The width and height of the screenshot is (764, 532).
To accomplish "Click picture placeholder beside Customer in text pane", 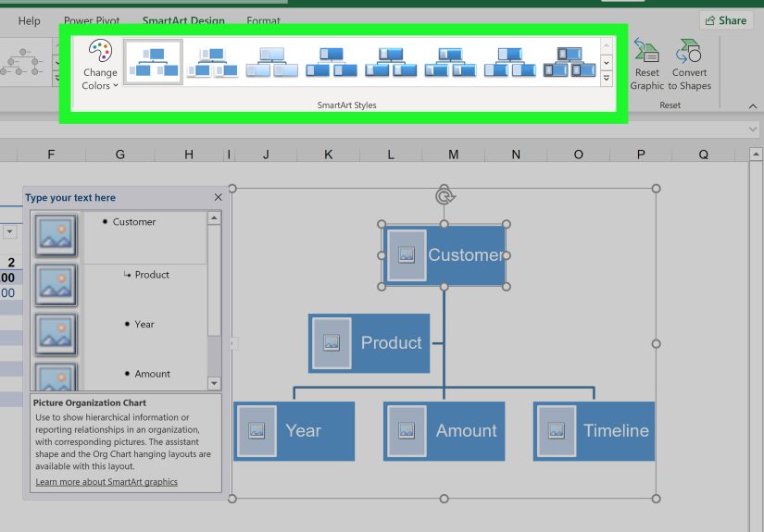I will click(56, 235).
